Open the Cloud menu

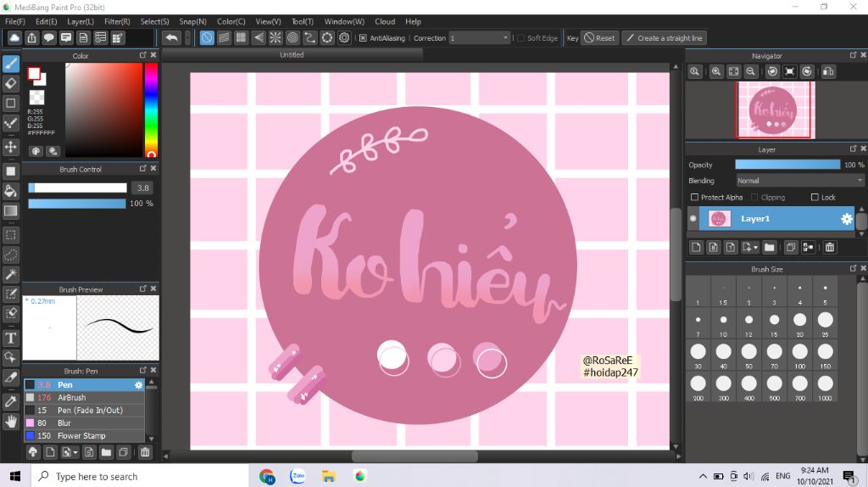[385, 21]
